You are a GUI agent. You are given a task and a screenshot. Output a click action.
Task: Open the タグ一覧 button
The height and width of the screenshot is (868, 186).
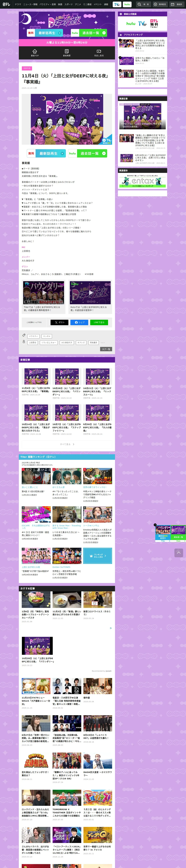click(x=106, y=349)
